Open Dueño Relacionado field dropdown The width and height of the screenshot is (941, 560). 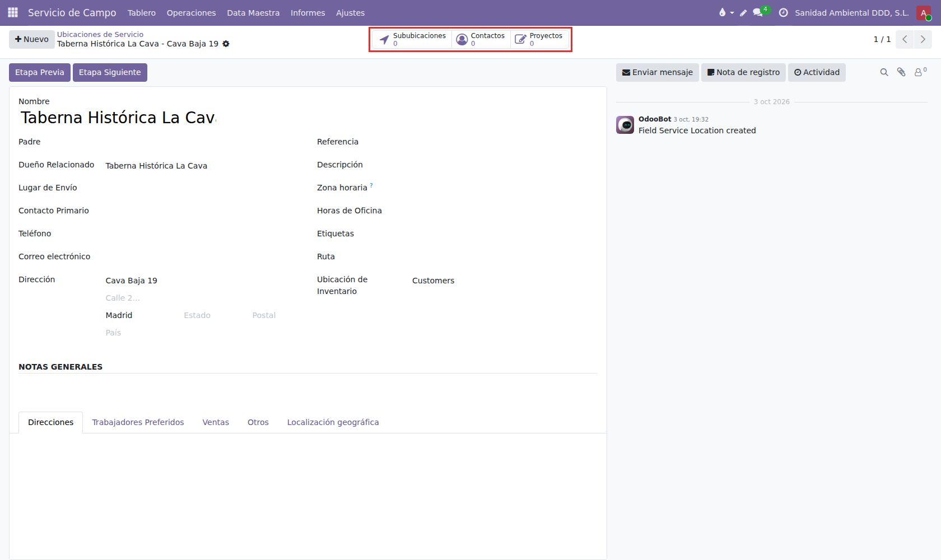(202, 166)
